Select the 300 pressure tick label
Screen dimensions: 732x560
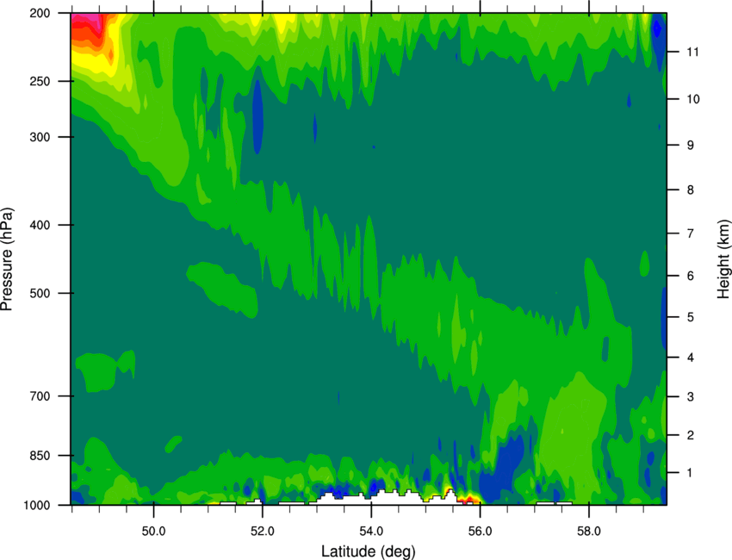[x=40, y=137]
